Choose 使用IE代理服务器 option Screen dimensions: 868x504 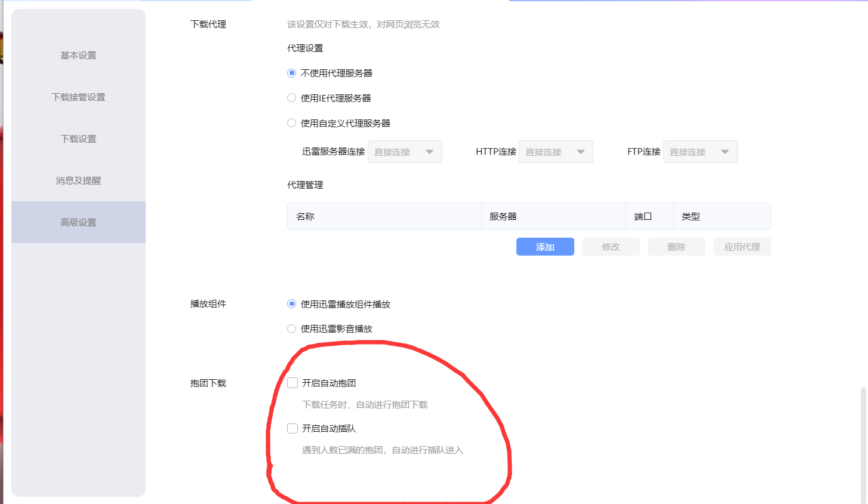(291, 97)
